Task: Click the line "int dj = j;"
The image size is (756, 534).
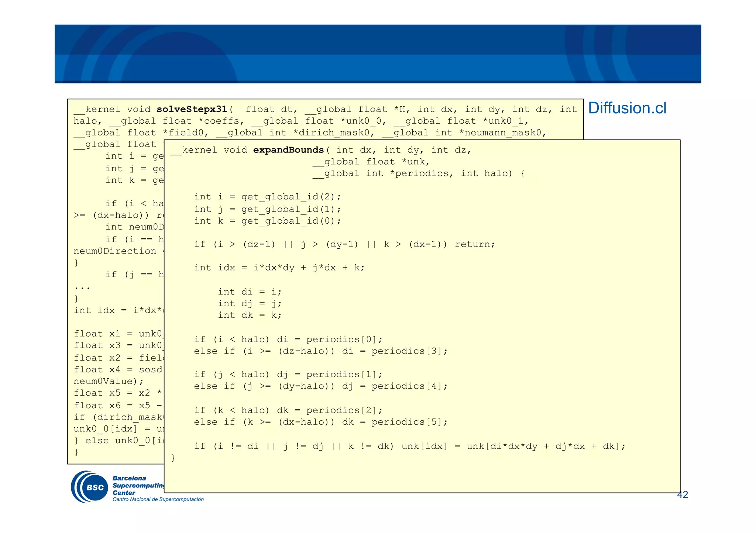Action: (250, 303)
